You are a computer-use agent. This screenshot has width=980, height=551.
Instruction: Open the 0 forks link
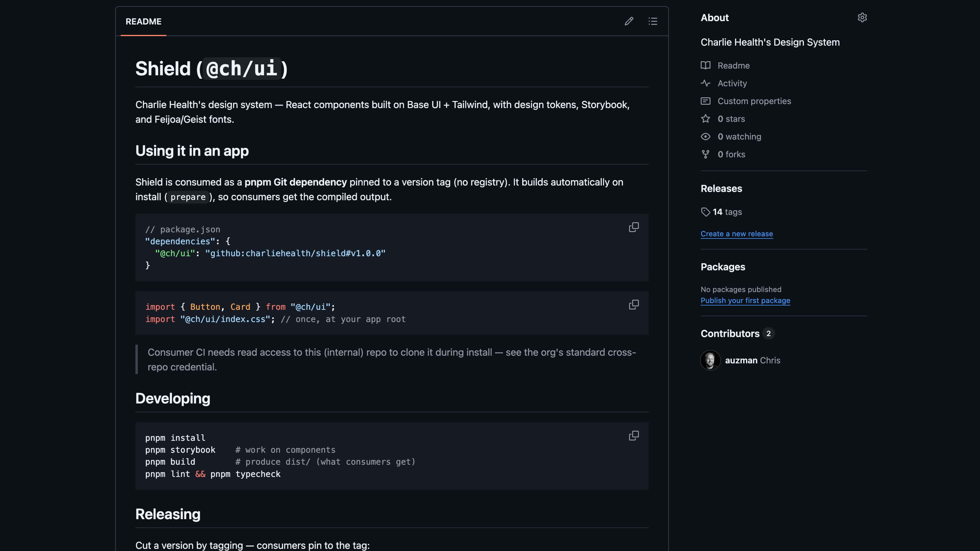pyautogui.click(x=731, y=154)
